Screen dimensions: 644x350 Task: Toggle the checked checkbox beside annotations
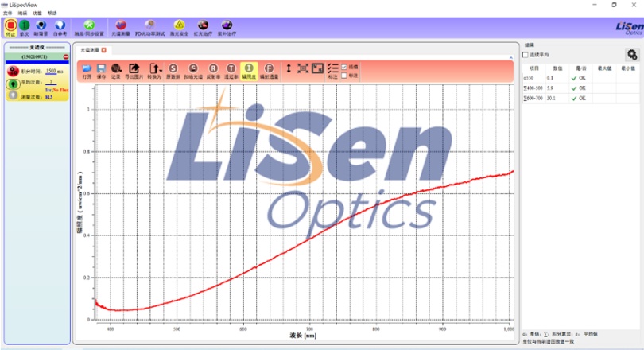(x=344, y=67)
